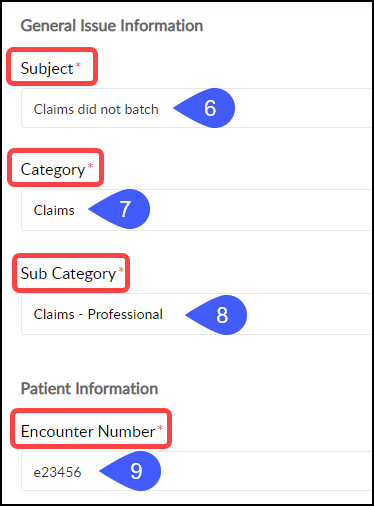Click the red asterisk beside Sub Category

(x=121, y=269)
